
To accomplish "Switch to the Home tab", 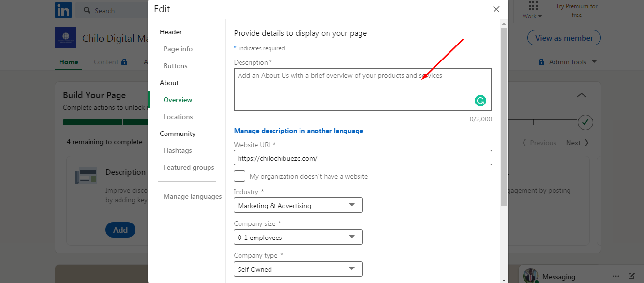I will point(69,62).
